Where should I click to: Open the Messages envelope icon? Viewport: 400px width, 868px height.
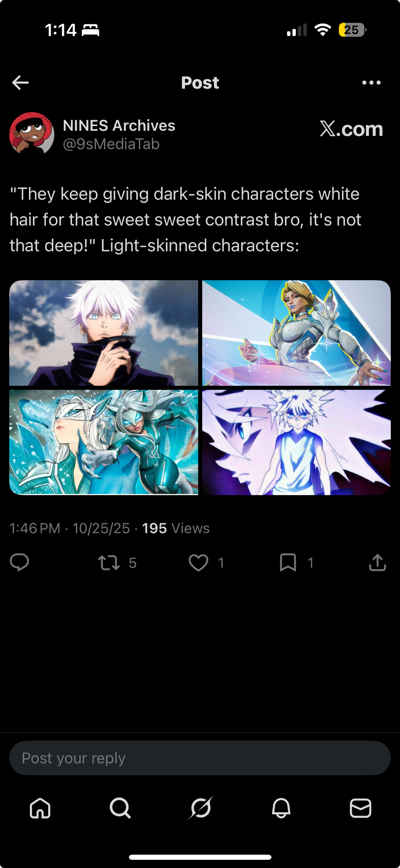coord(361,808)
